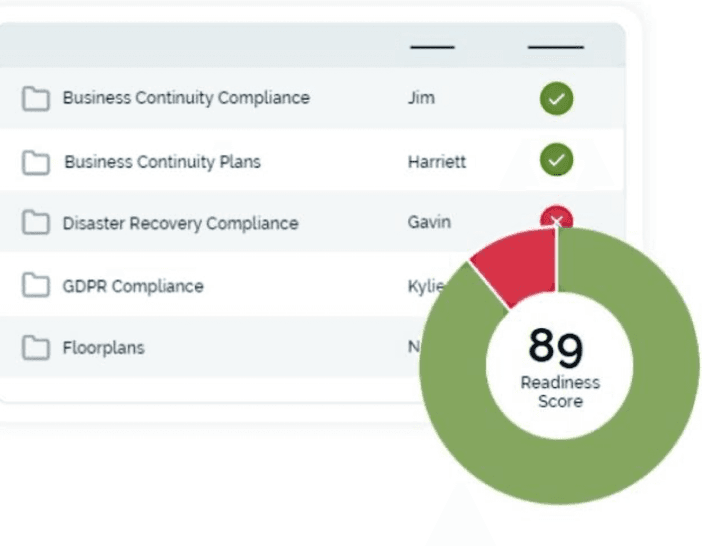Image resolution: width=702 pixels, height=546 pixels.
Task: Click the 89 Readiness Score center
Action: (558, 365)
